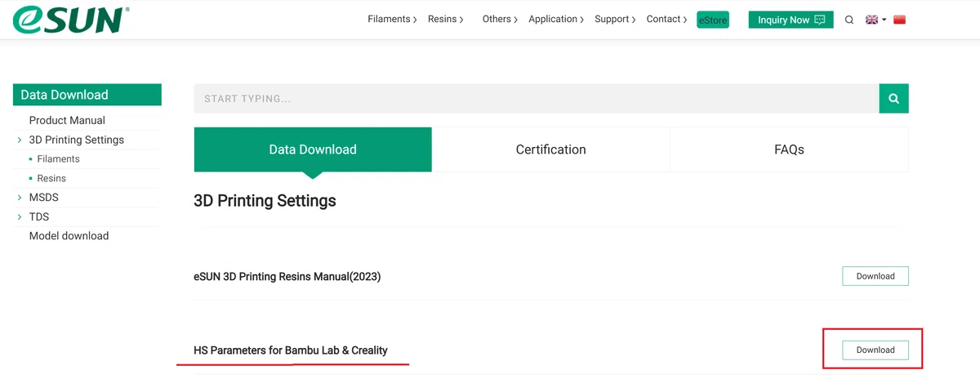Open Model download in sidebar
This screenshot has height=379, width=980.
click(x=69, y=236)
